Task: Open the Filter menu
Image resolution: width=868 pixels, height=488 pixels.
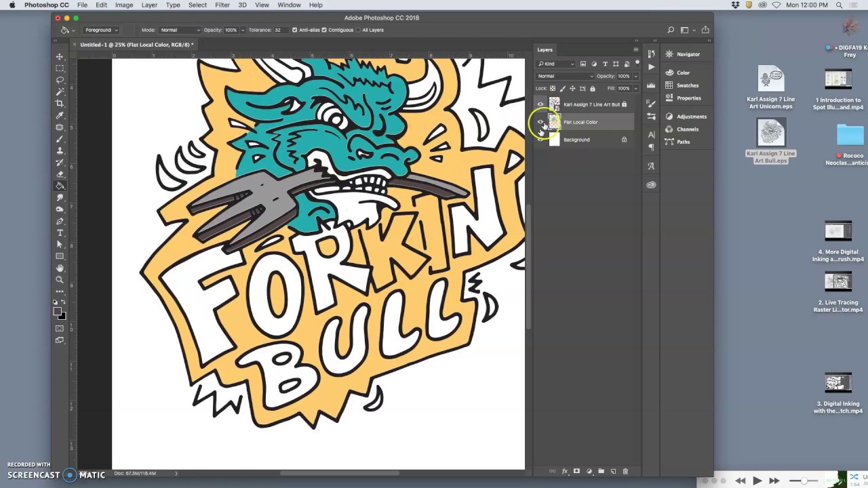Action: 222,5
